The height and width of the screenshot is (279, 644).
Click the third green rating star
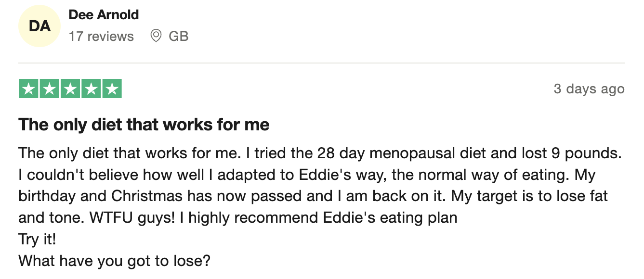pyautogui.click(x=70, y=89)
